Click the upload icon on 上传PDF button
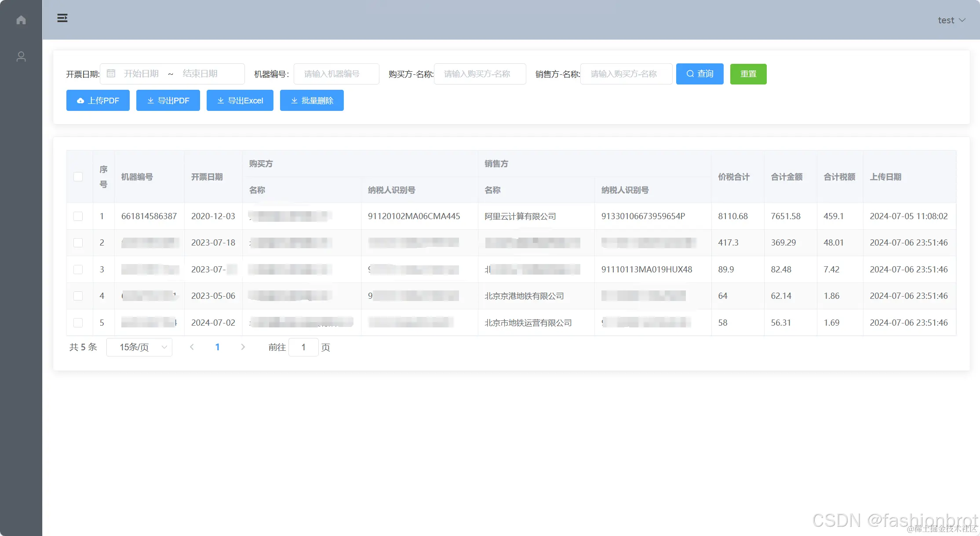The width and height of the screenshot is (980, 536). pos(81,100)
